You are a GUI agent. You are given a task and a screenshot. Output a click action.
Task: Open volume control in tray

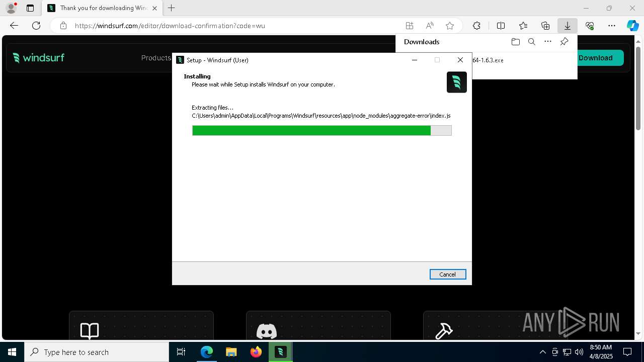(579, 352)
